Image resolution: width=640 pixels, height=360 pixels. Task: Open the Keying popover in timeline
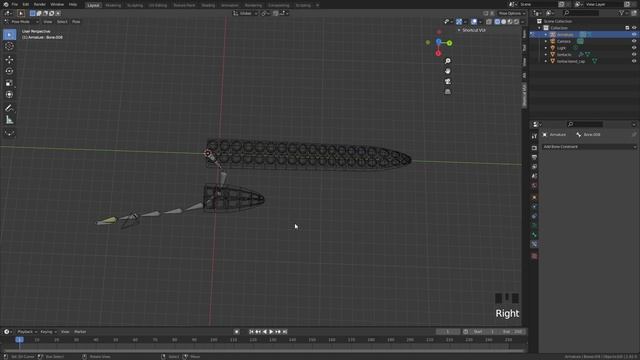(x=48, y=332)
